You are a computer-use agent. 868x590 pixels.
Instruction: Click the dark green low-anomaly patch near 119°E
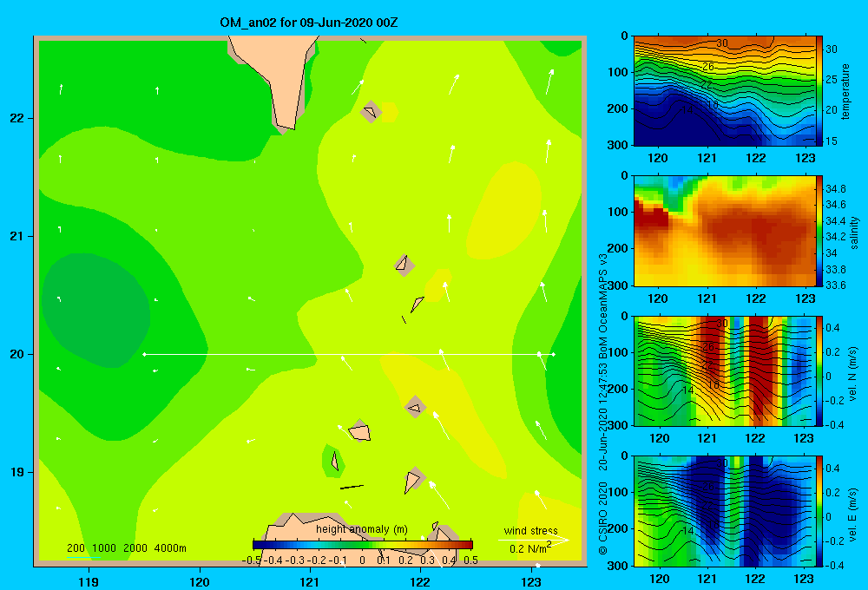95,310
